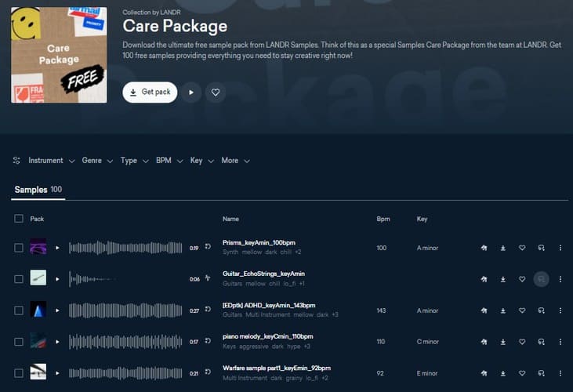Check the box for Warfare sample part1
This screenshot has height=392, width=573.
pyautogui.click(x=19, y=373)
